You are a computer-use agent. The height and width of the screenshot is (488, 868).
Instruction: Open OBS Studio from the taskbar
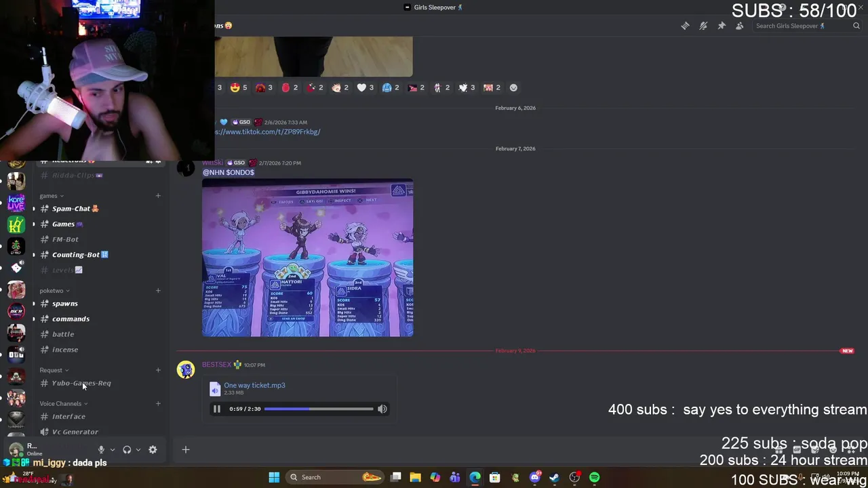pos(574,477)
